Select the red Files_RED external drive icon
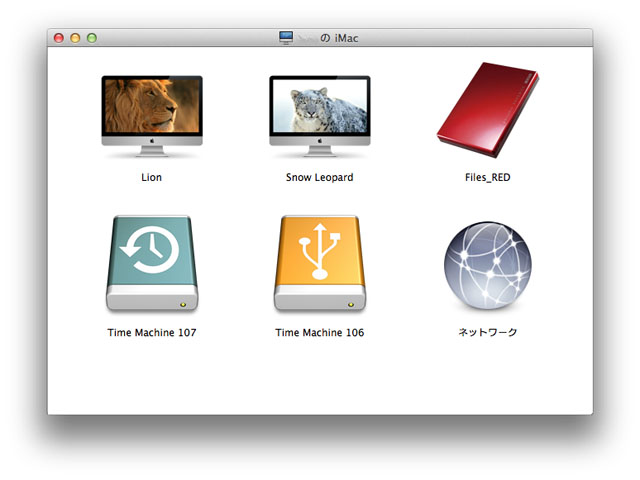Viewport: 640px width, 480px height. click(x=488, y=110)
